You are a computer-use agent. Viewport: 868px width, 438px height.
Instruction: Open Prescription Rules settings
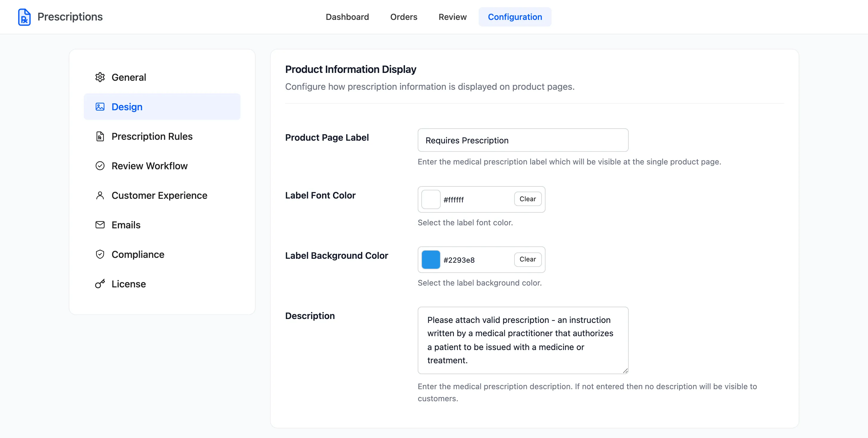coord(162,136)
